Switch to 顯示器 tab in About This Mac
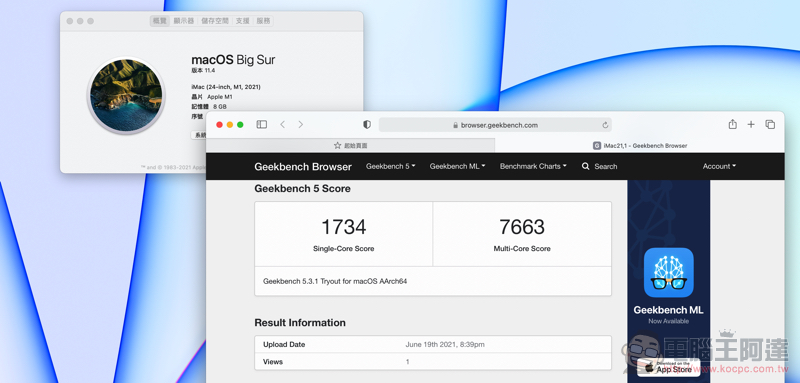This screenshot has width=800, height=383. (184, 21)
